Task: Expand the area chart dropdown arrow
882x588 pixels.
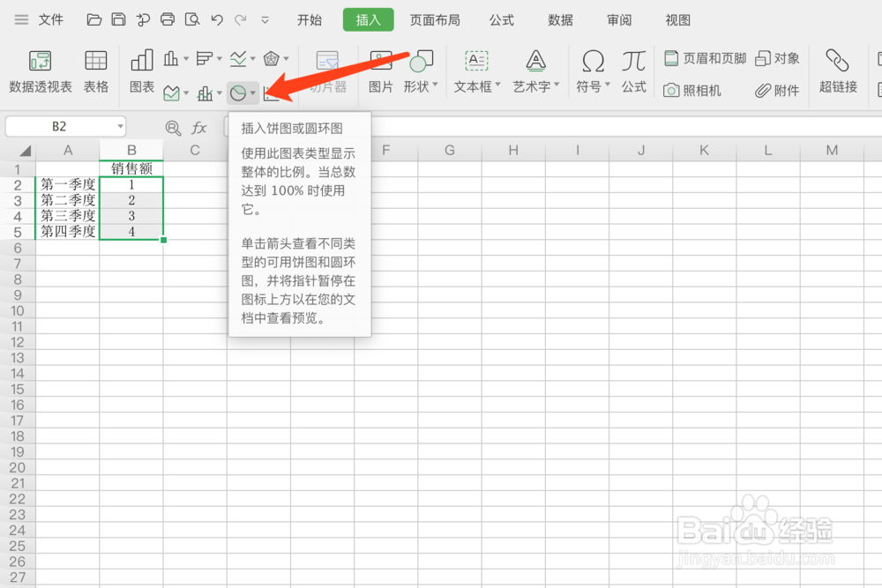Action: 185,93
